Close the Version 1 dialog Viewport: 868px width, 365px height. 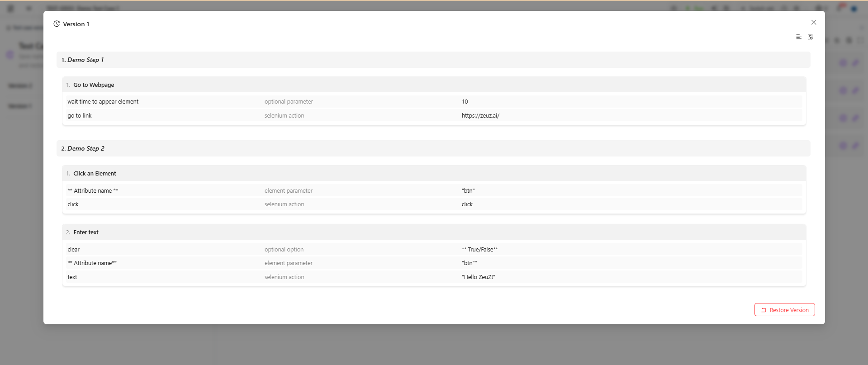(x=814, y=22)
